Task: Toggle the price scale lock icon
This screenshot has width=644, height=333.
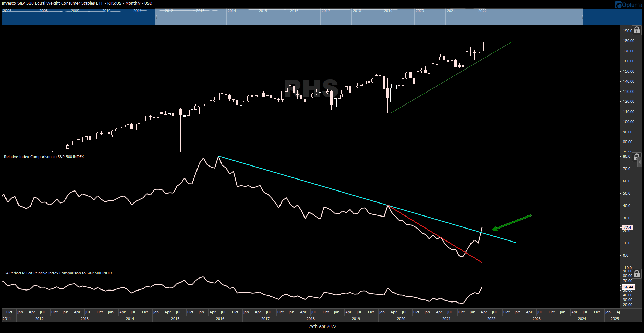Action: [637, 30]
